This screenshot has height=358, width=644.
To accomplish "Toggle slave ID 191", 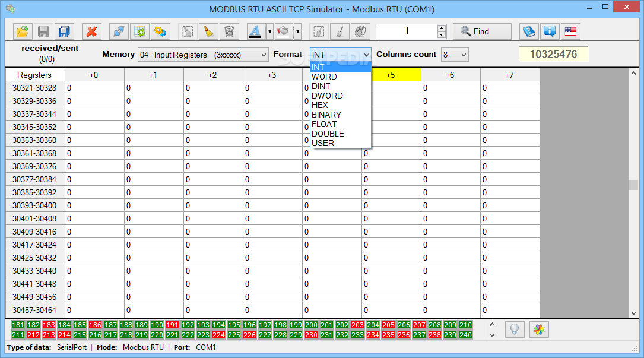I will click(x=173, y=325).
